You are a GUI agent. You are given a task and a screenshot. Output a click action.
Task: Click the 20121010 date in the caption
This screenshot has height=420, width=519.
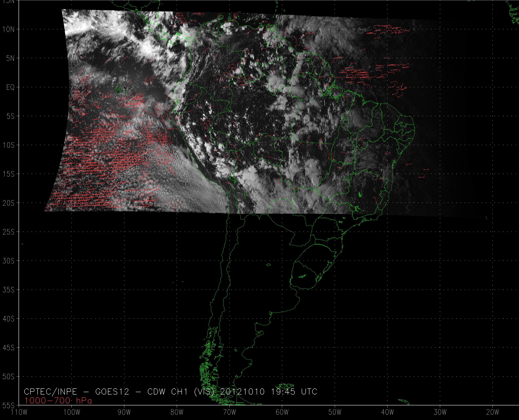(x=242, y=392)
